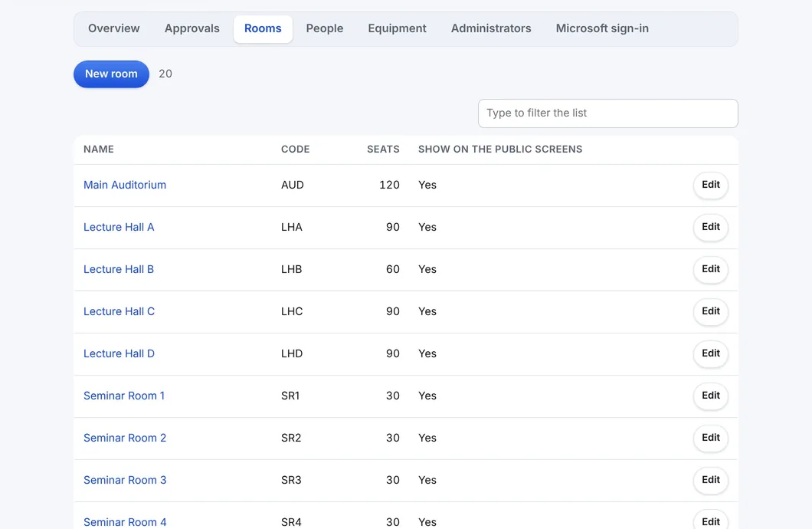Screen dimensions: 812x529
Task: Edit the Seminar Room 1 entry
Action: point(711,396)
